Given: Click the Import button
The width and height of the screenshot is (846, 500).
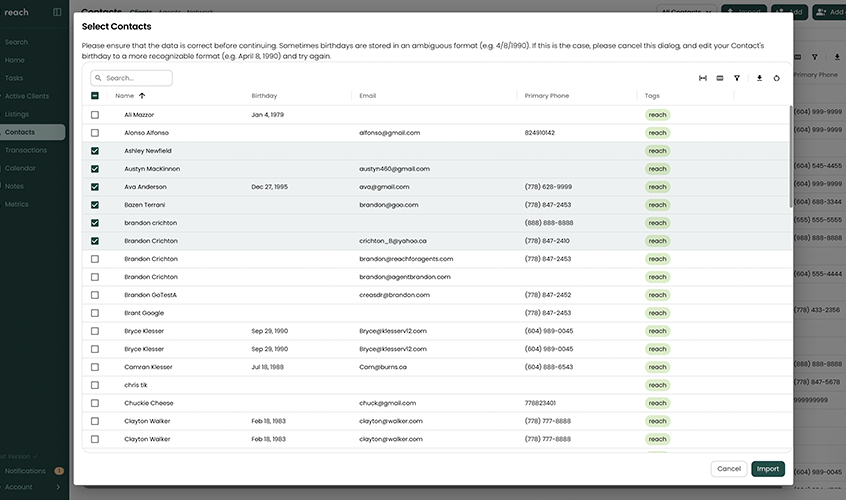Looking at the screenshot, I should pyautogui.click(x=767, y=468).
